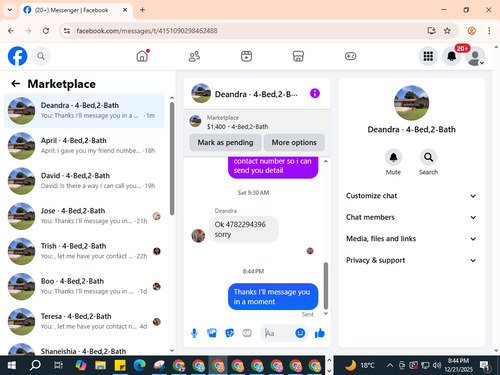Reload the page with refresh icon
Viewport: 500px width, 375px height.
click(x=46, y=31)
